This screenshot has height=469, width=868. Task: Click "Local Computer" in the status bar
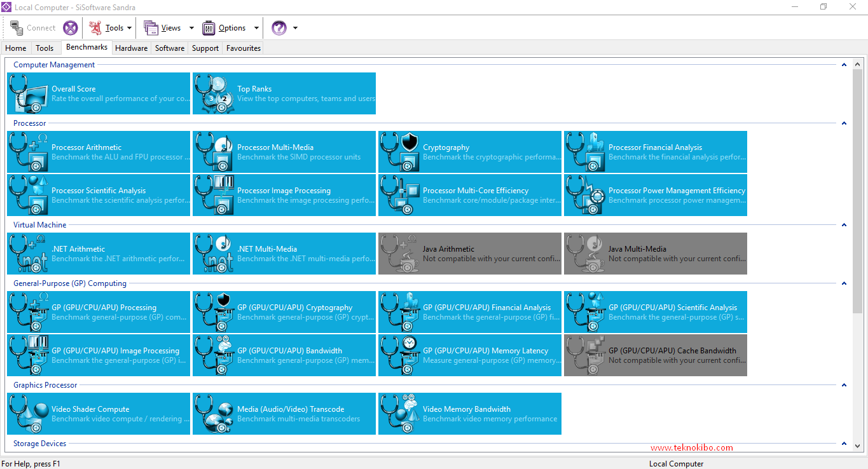[x=676, y=464]
